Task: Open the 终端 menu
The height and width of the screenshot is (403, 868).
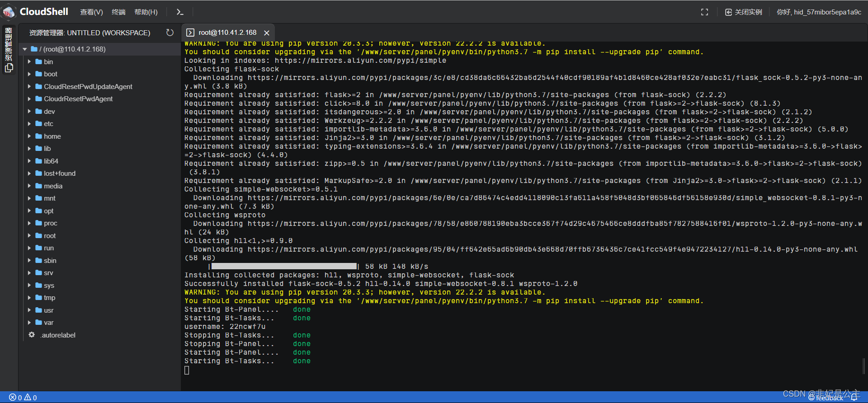Action: (x=118, y=12)
